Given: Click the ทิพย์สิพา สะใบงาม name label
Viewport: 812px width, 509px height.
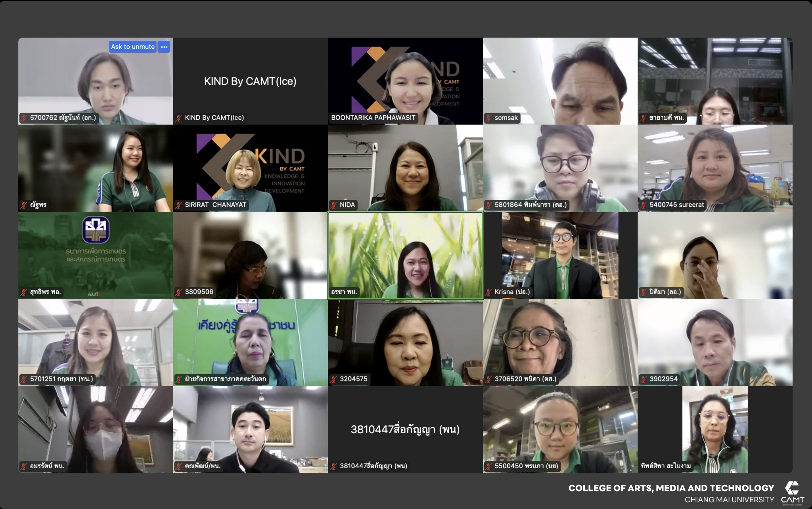Looking at the screenshot, I should (x=666, y=466).
